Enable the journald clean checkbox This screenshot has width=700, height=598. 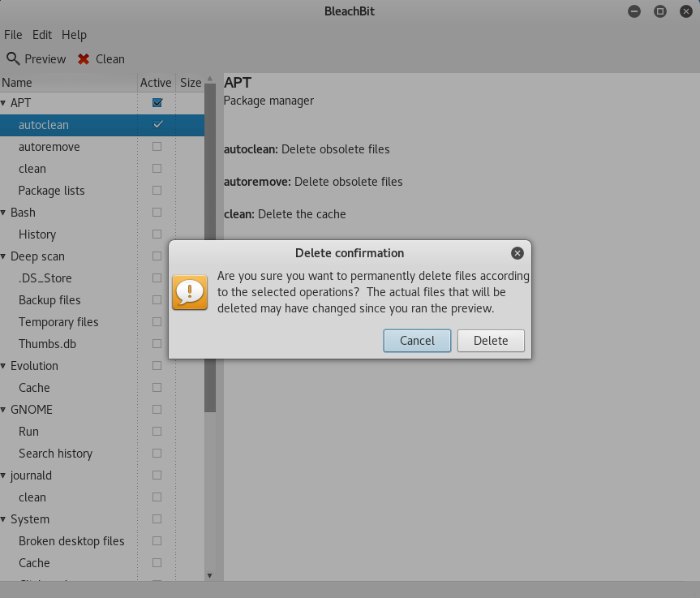point(157,497)
